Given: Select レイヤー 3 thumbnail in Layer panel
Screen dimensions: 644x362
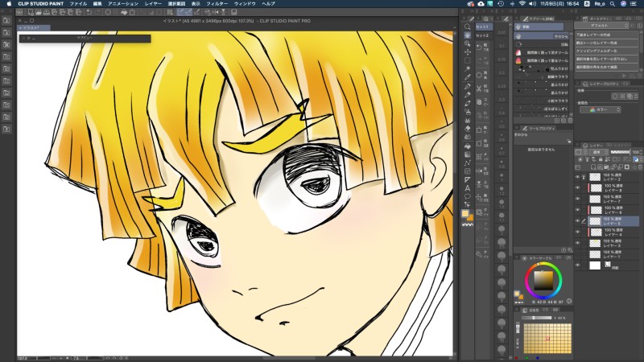Looking at the screenshot, I should coord(595,244).
